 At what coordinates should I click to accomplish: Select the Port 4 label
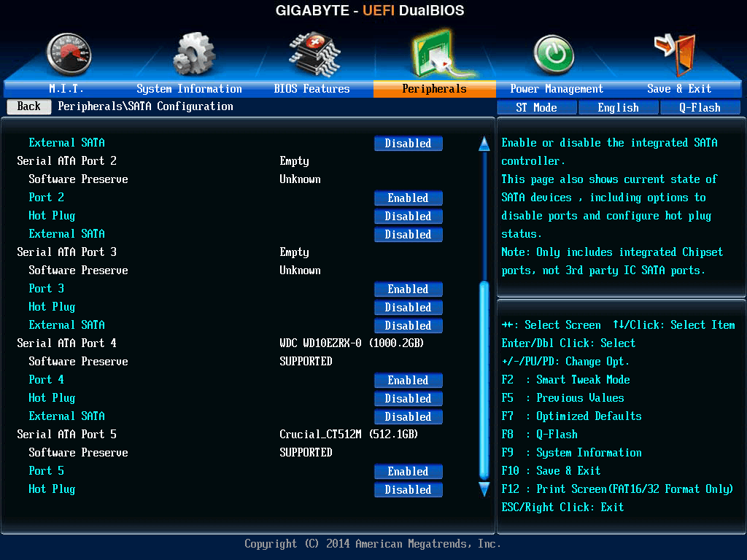(x=46, y=379)
